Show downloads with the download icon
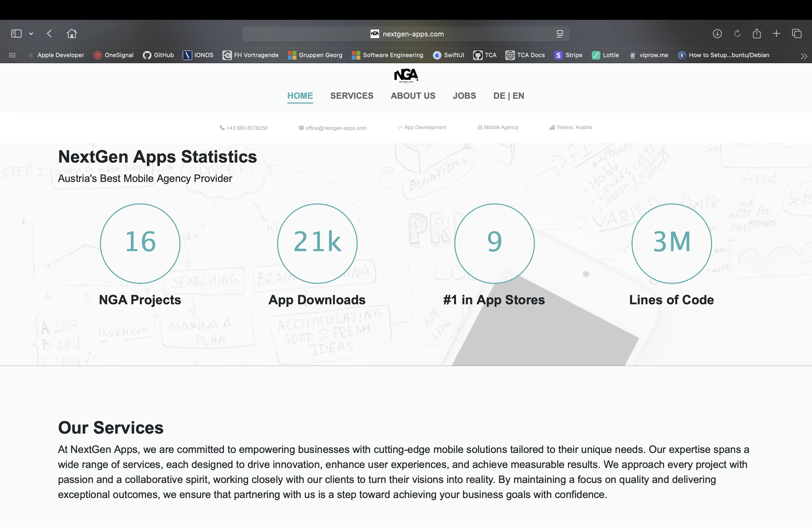The width and height of the screenshot is (812, 527). click(x=717, y=33)
